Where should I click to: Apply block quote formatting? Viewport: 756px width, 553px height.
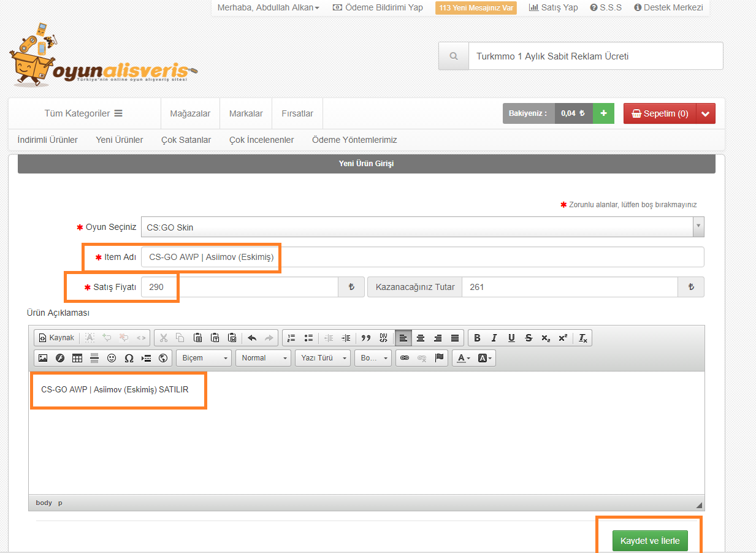coord(366,338)
